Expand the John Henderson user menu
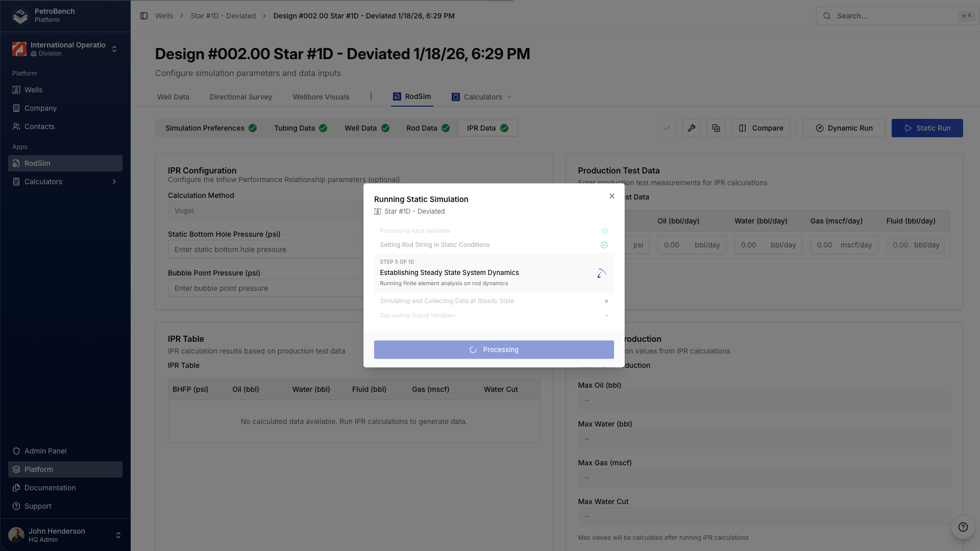 (x=65, y=535)
